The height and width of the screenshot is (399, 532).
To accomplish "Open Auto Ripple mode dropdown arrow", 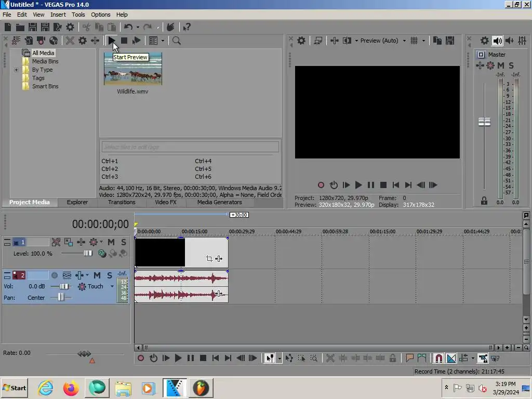I will tap(473, 358).
